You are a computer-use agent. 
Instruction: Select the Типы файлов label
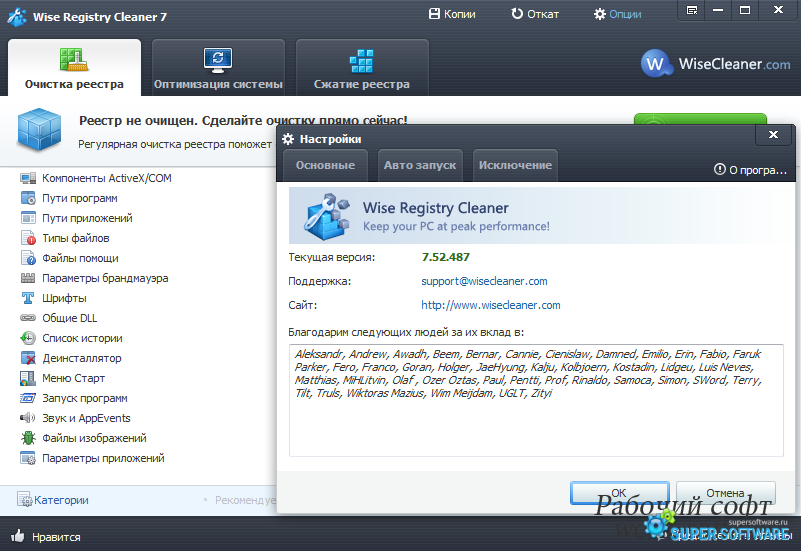[x=76, y=238]
